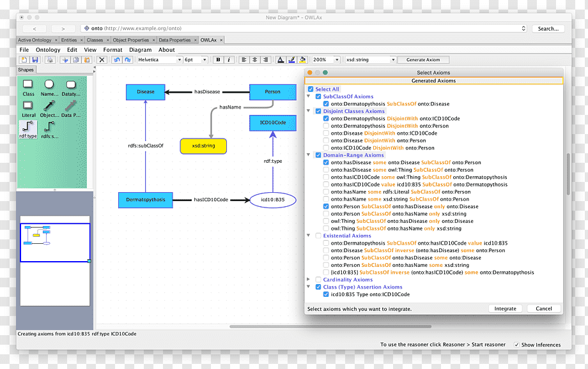Open the 200% zoom dropdown

(x=326, y=59)
